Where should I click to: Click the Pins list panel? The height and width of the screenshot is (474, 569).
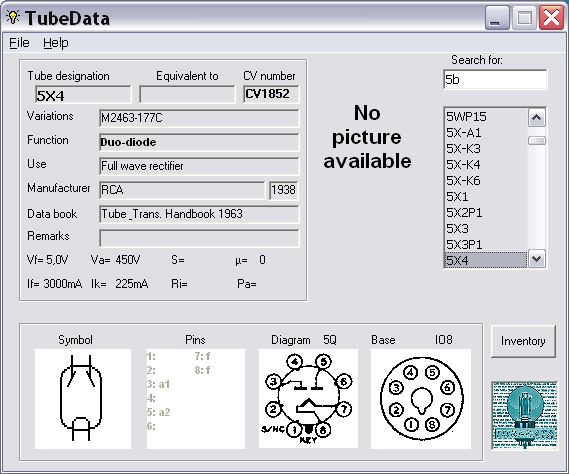(x=196, y=399)
